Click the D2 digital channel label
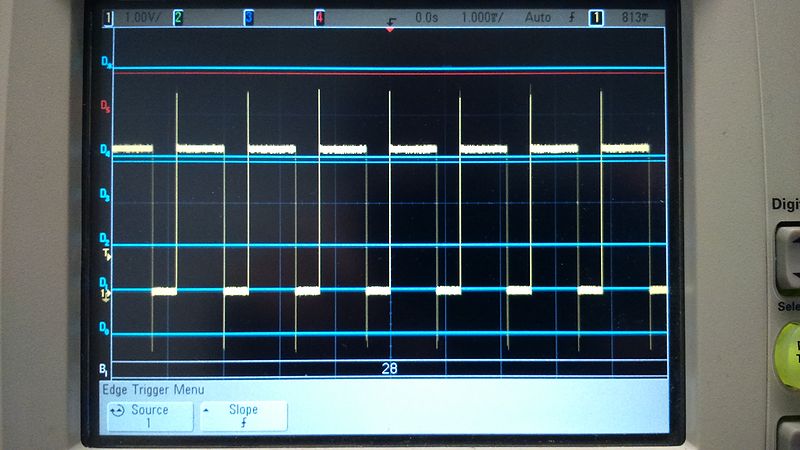Image resolution: width=800 pixels, height=450 pixels. (x=104, y=239)
